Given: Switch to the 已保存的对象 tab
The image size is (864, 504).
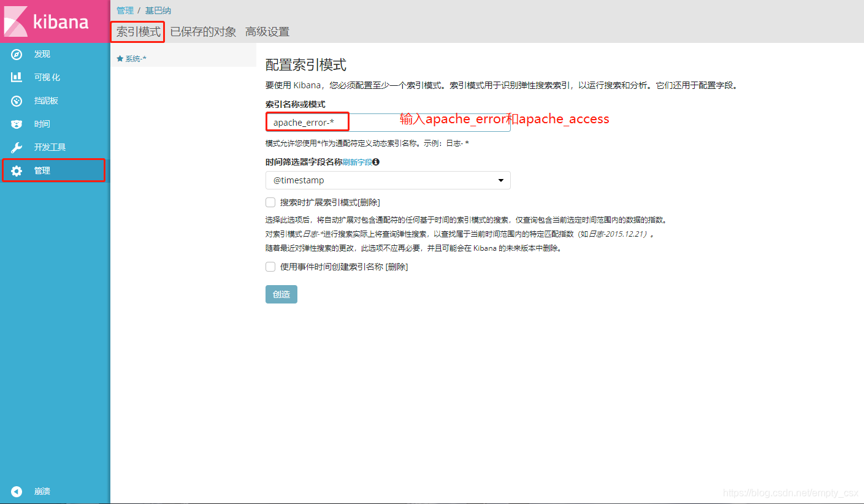Looking at the screenshot, I should click(x=203, y=32).
